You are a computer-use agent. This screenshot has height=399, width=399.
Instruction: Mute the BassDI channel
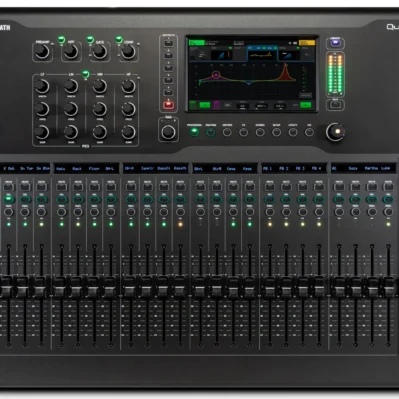click(x=164, y=186)
